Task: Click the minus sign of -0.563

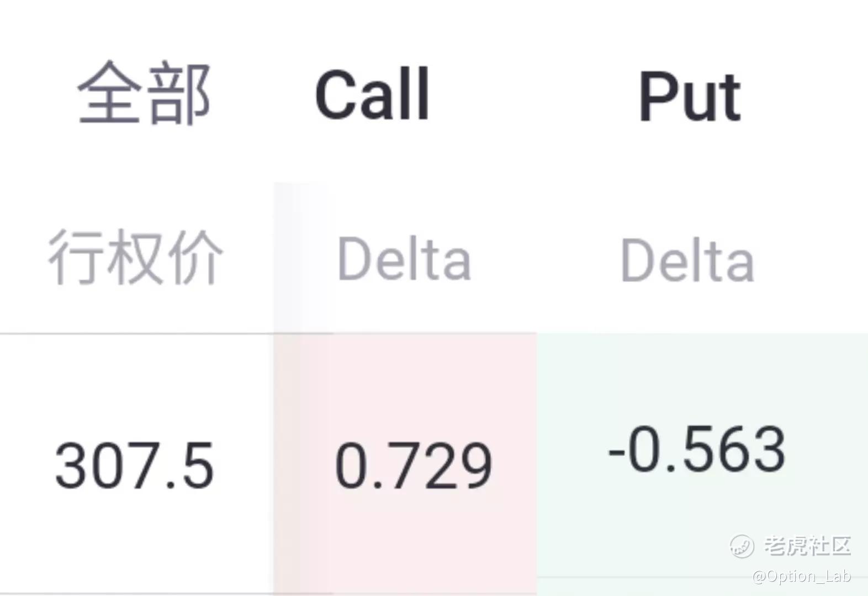Action: coord(616,451)
